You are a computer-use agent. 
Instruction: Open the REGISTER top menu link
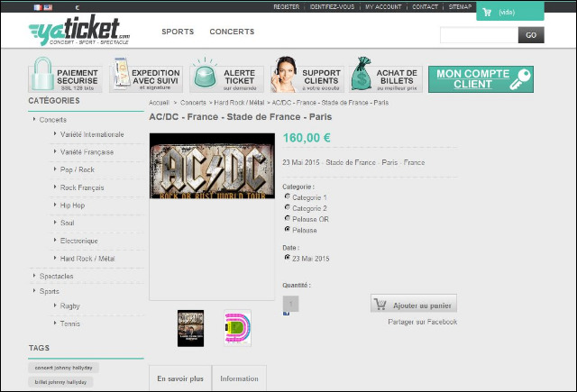[x=287, y=7]
